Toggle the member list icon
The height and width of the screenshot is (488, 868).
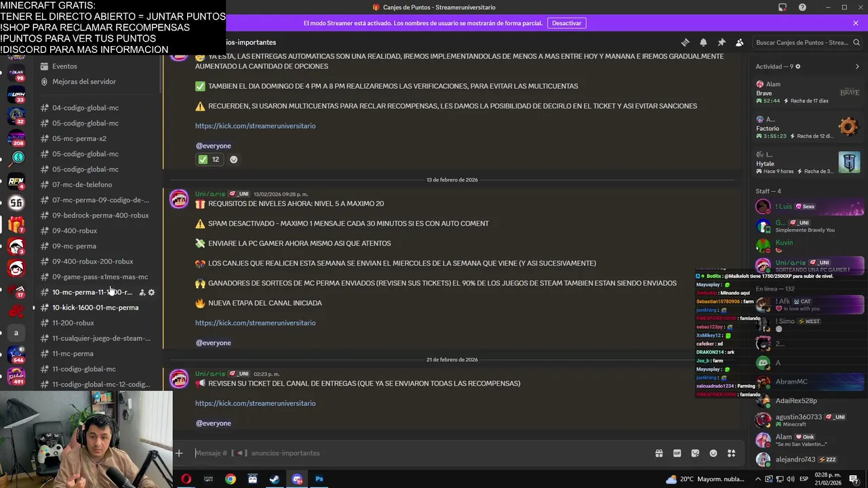740,42
